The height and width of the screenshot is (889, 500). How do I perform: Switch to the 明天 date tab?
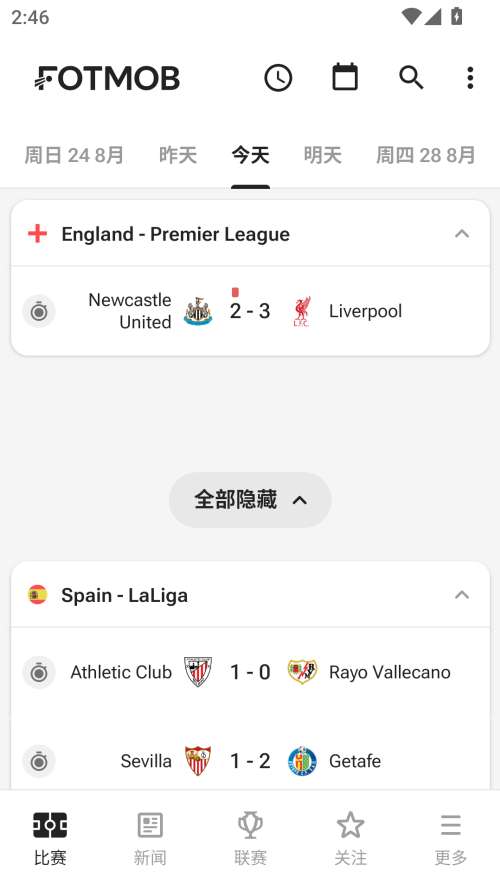(323, 155)
